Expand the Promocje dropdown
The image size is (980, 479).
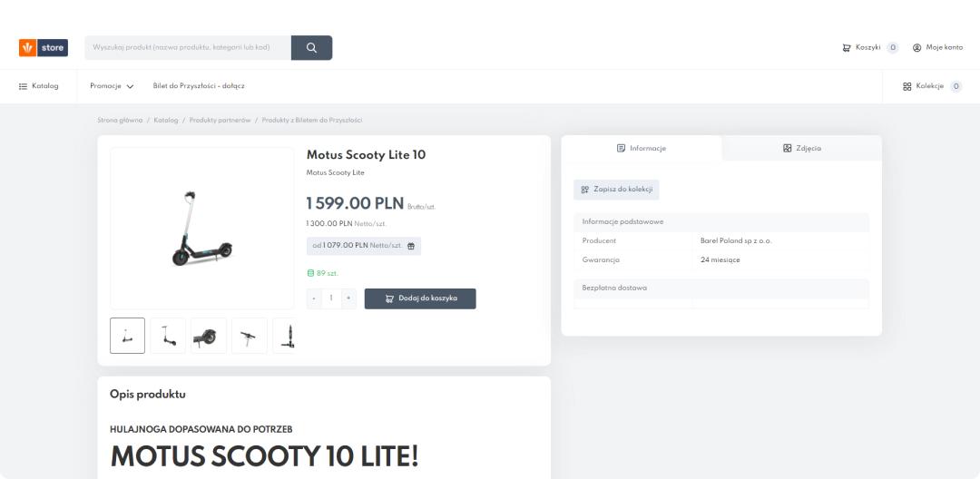(x=112, y=86)
